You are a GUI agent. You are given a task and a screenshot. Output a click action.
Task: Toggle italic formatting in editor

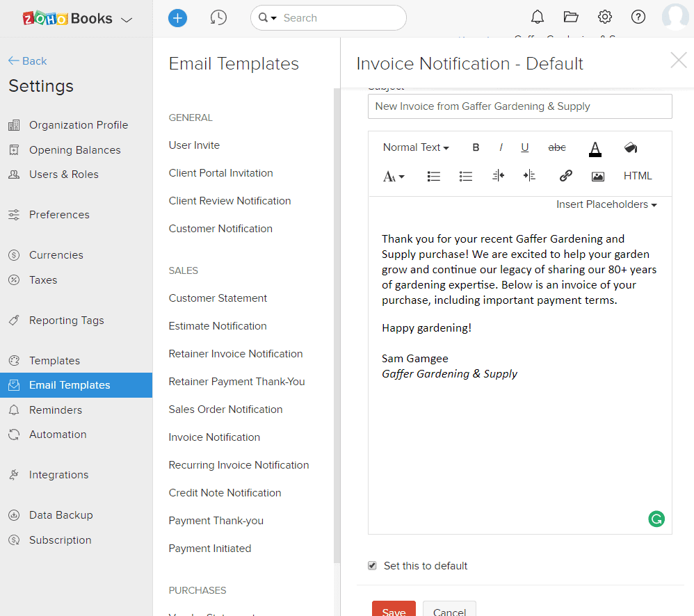(x=501, y=147)
